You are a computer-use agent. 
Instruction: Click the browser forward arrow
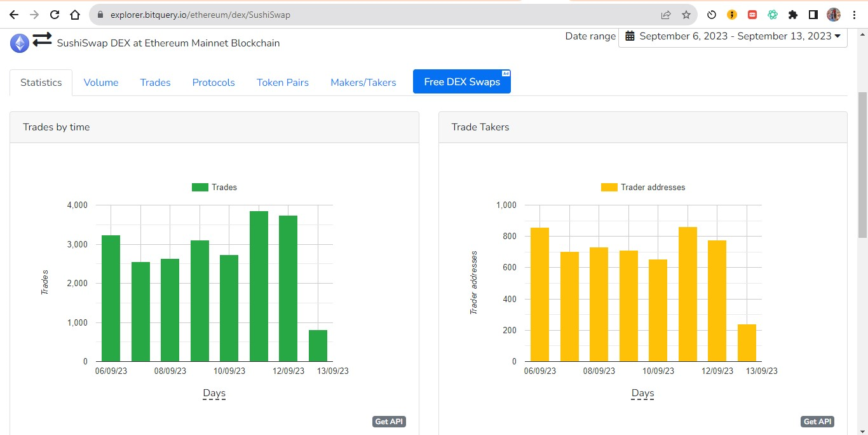pyautogui.click(x=34, y=15)
